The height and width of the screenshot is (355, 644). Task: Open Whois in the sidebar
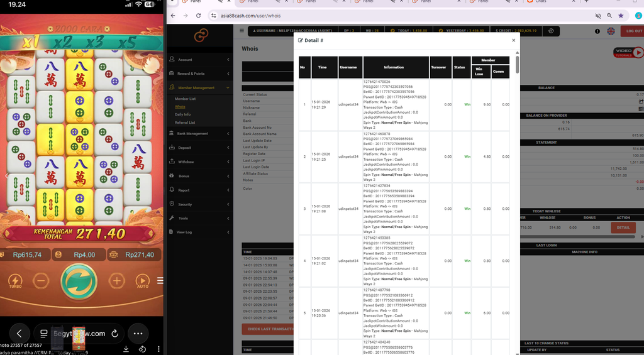[180, 107]
